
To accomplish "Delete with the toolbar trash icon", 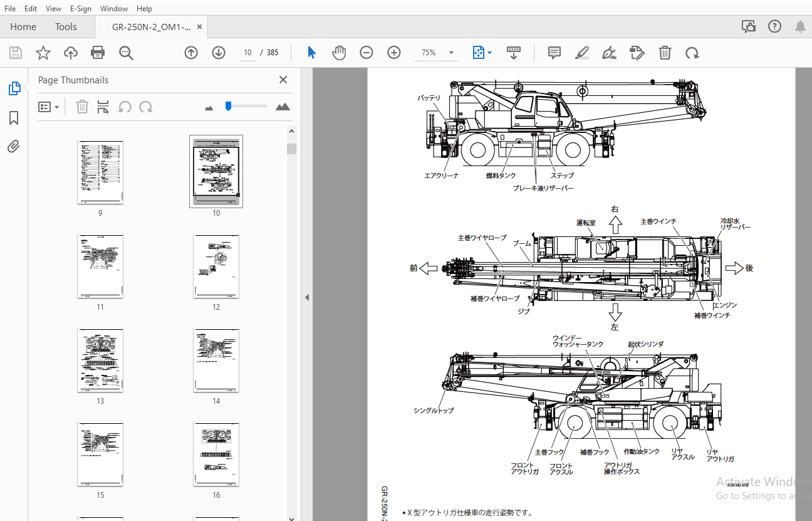I will (x=665, y=53).
